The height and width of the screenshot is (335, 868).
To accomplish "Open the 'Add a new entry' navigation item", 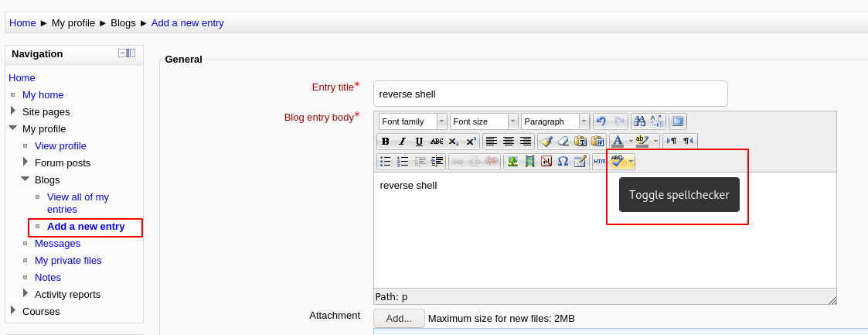I will click(x=86, y=227).
